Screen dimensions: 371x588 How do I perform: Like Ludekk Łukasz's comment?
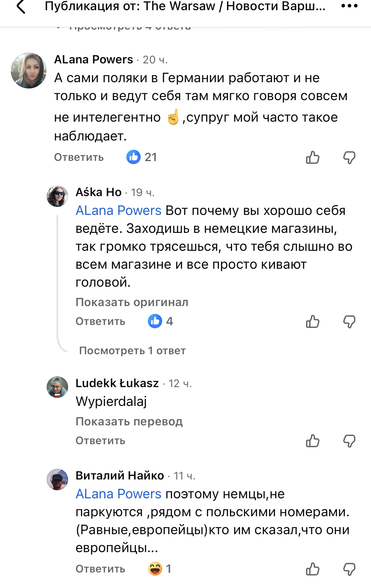coord(312,441)
